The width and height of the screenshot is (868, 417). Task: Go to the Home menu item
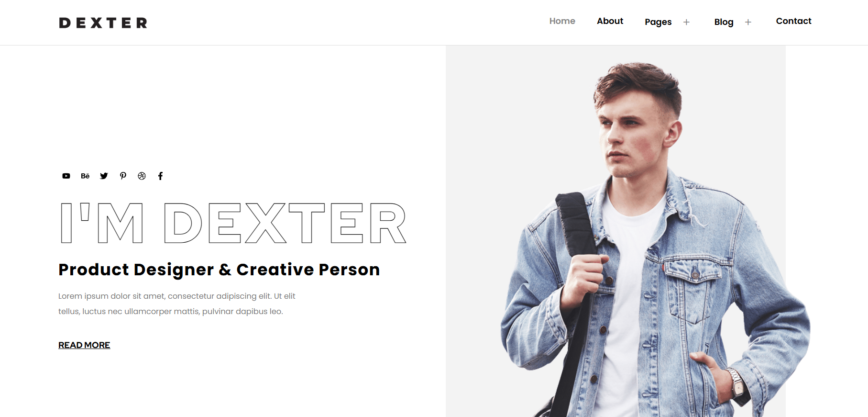coord(562,21)
